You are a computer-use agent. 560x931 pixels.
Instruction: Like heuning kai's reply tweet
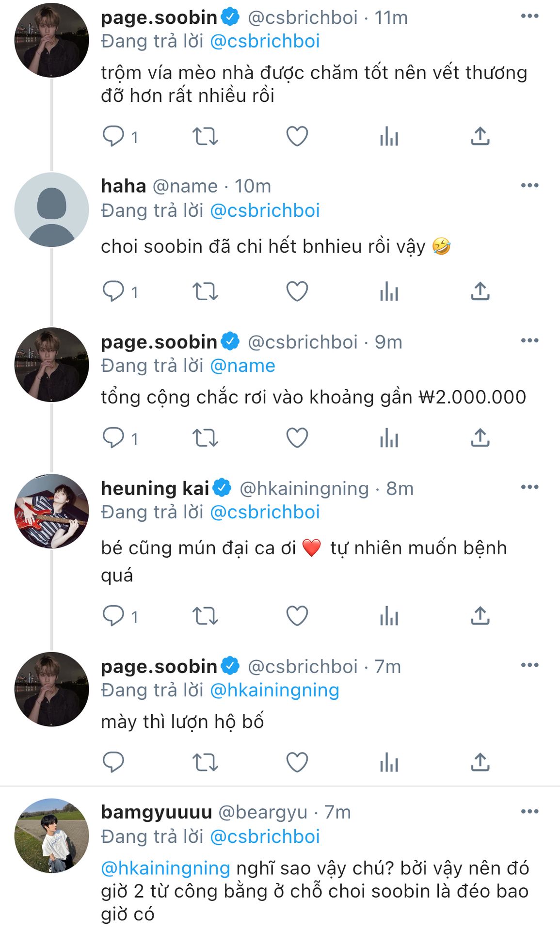tap(297, 616)
